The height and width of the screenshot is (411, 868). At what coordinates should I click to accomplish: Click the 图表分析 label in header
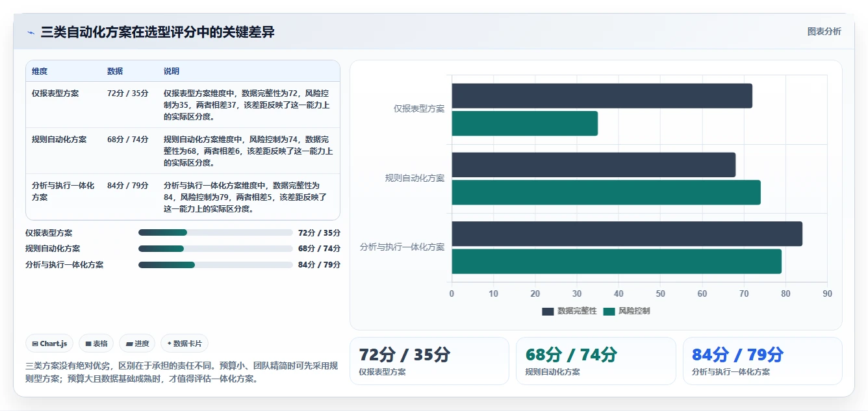coord(824,31)
